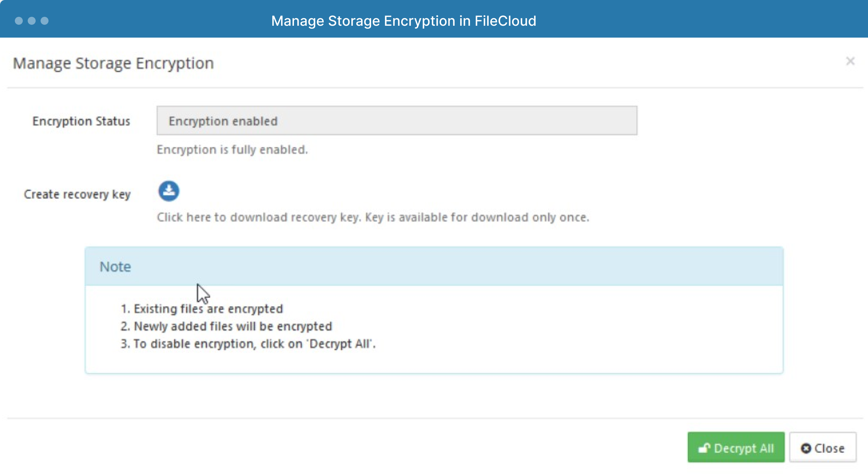Click the first window dot in title bar
Viewport: 868px width, 475px height.
19,21
